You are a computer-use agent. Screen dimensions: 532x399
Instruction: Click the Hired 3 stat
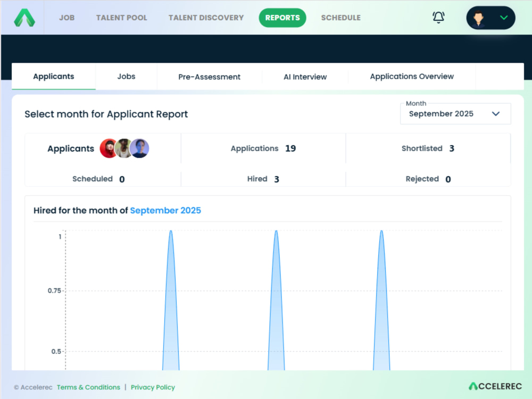click(263, 179)
